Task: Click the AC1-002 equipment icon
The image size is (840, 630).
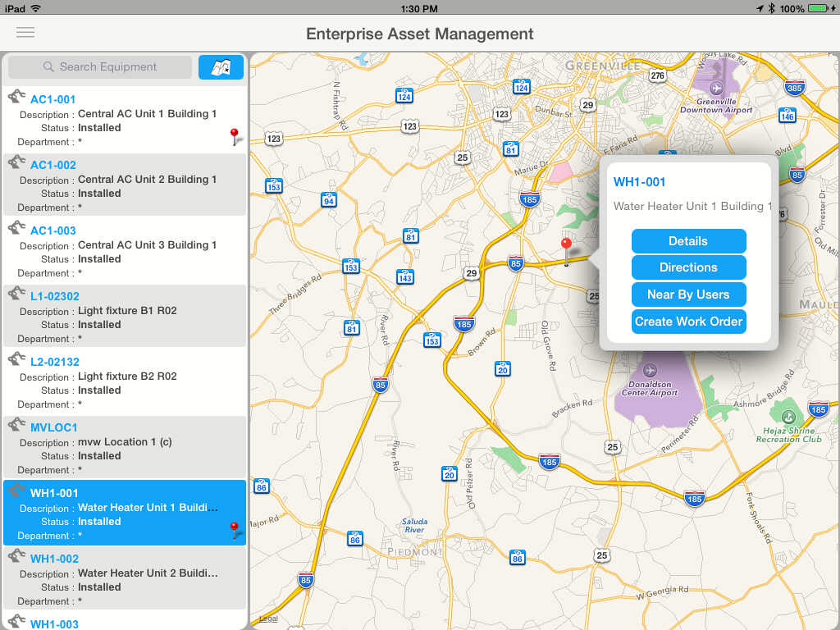Action: [16, 162]
